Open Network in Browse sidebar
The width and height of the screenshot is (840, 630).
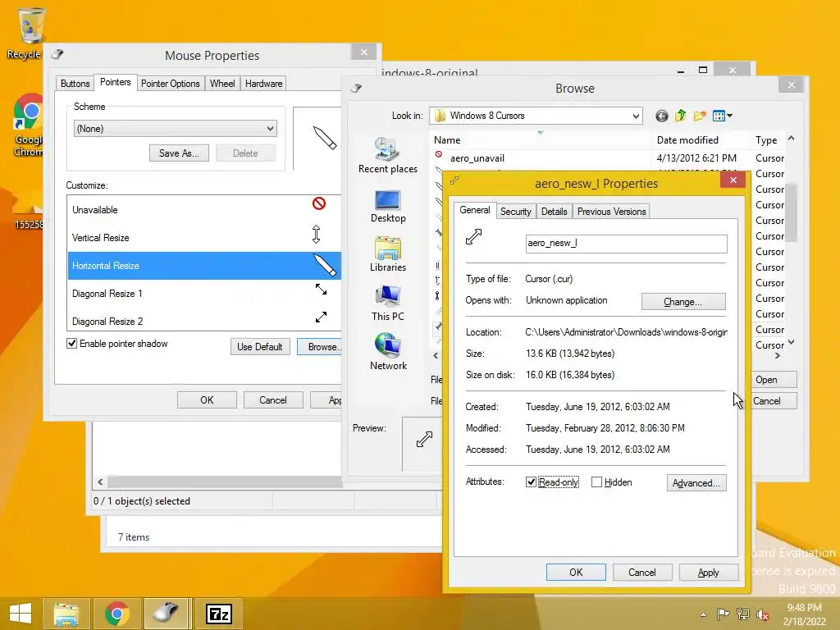[x=388, y=351]
